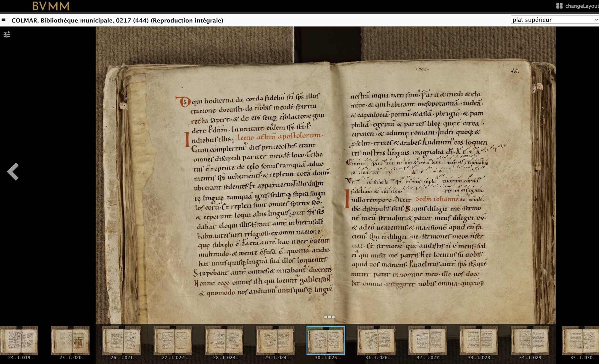Select thumbnail 34 f. 029
The image size is (599, 364).
pos(530,341)
